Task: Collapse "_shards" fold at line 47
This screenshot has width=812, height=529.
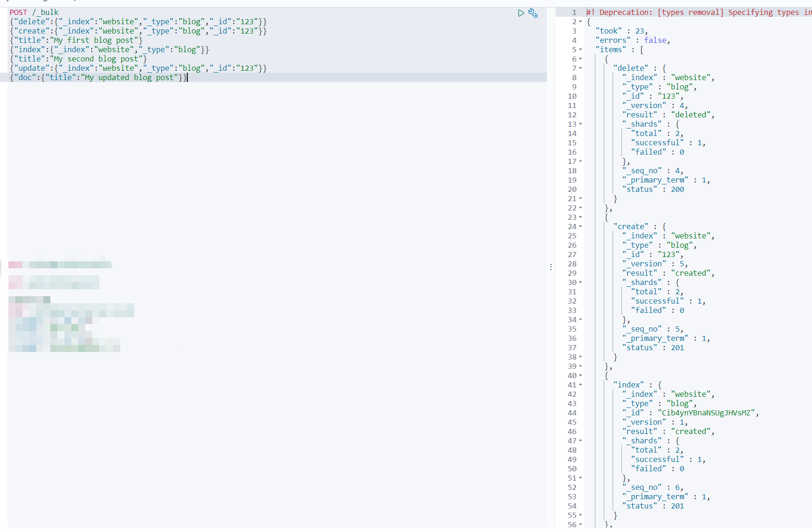Action: [580, 441]
